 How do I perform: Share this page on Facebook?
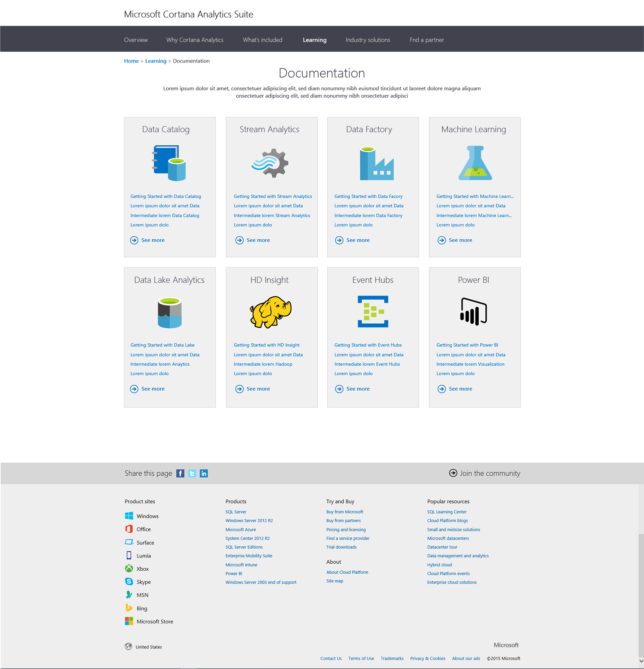point(180,473)
